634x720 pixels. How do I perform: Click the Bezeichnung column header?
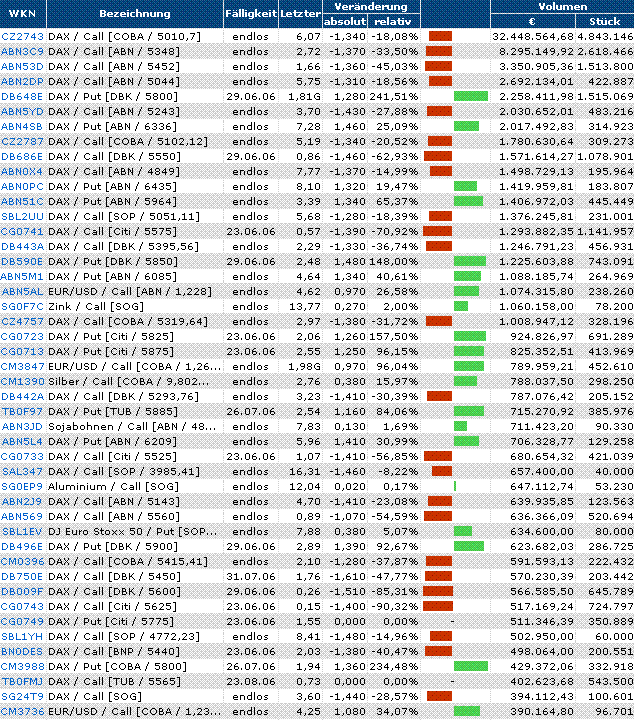pyautogui.click(x=135, y=13)
